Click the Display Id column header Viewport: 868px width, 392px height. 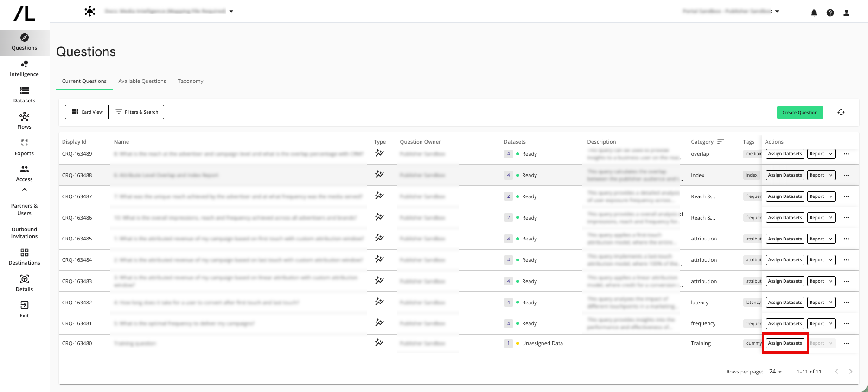pos(74,142)
